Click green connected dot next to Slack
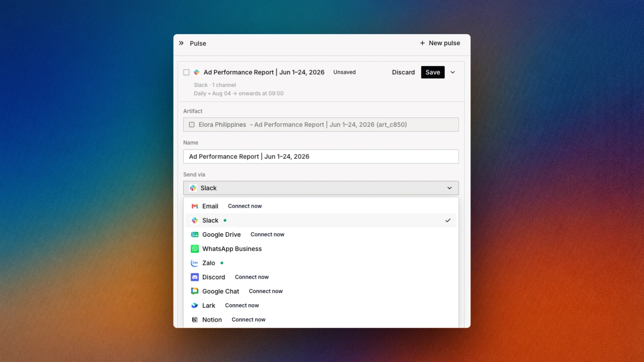Image resolution: width=644 pixels, height=362 pixels. tap(225, 220)
